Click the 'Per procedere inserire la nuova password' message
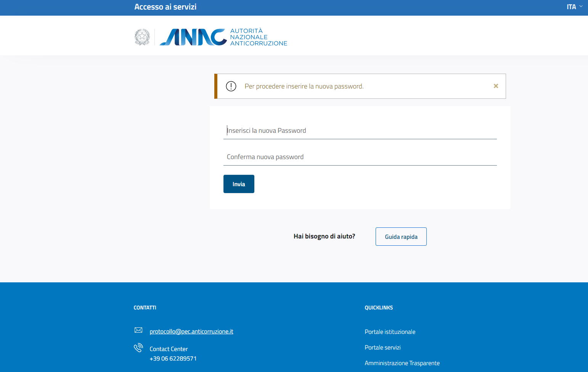The height and width of the screenshot is (372, 588). tap(304, 86)
